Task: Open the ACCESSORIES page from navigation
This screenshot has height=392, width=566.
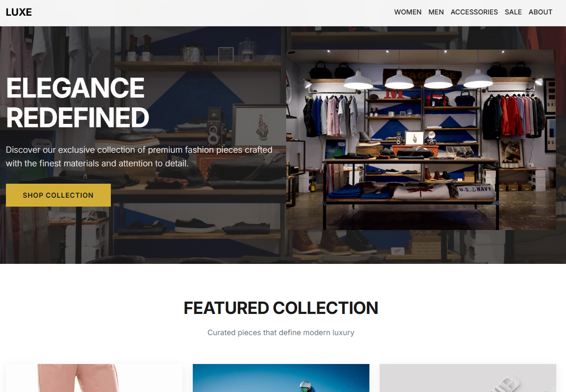Action: pyautogui.click(x=474, y=12)
